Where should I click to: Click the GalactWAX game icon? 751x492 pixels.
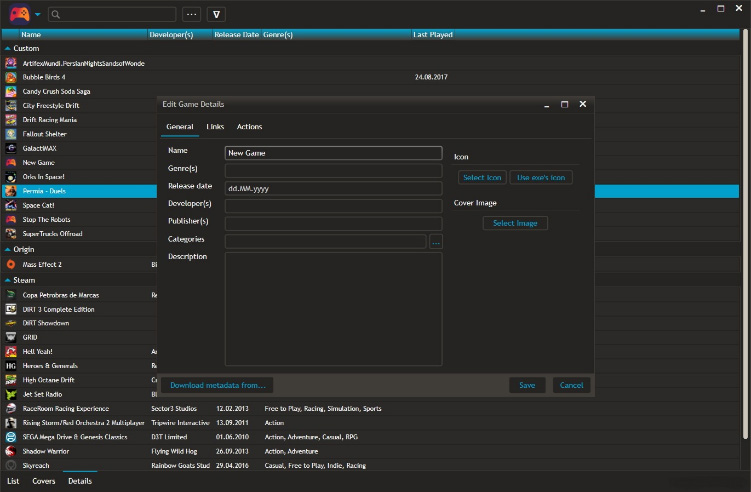pos(11,149)
